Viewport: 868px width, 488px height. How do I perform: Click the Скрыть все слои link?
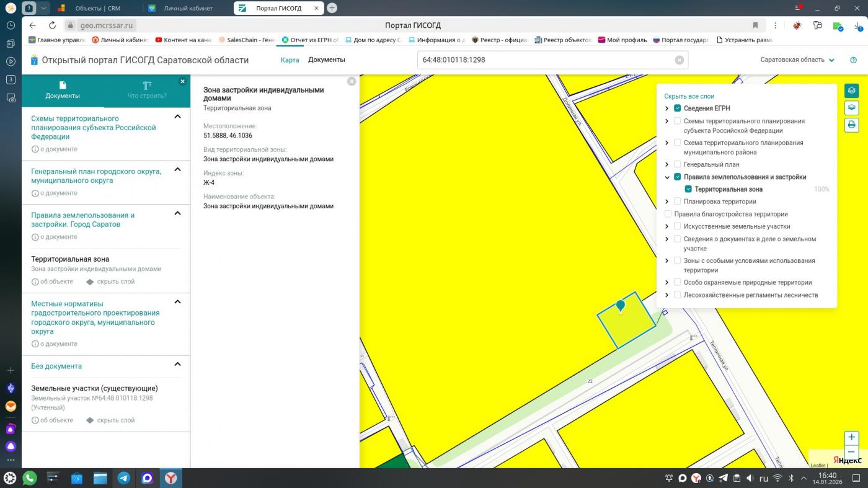[x=689, y=96]
